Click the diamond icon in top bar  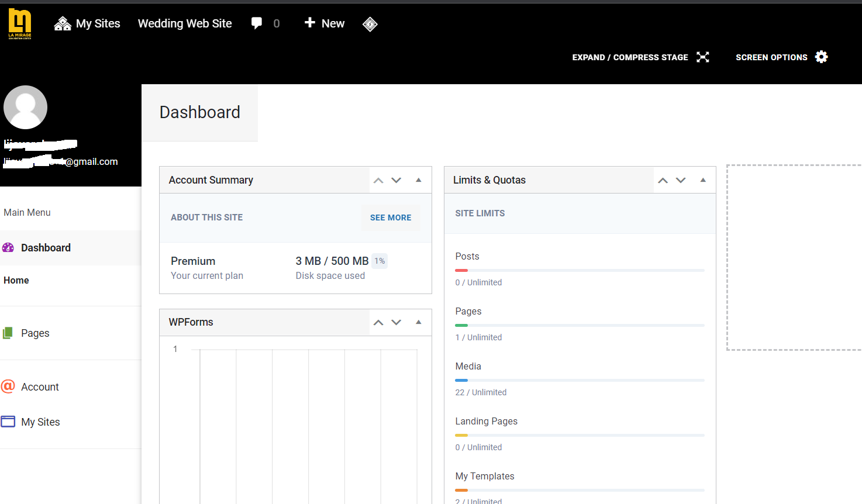tap(370, 24)
